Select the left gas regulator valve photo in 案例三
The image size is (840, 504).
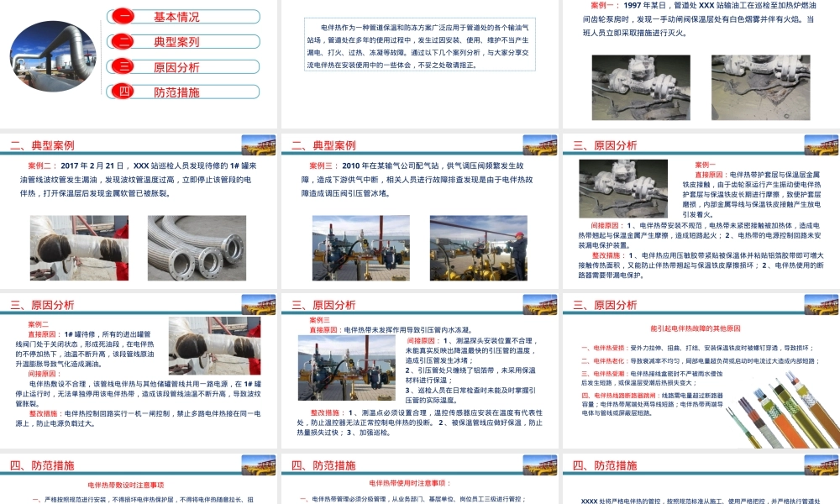[361, 248]
